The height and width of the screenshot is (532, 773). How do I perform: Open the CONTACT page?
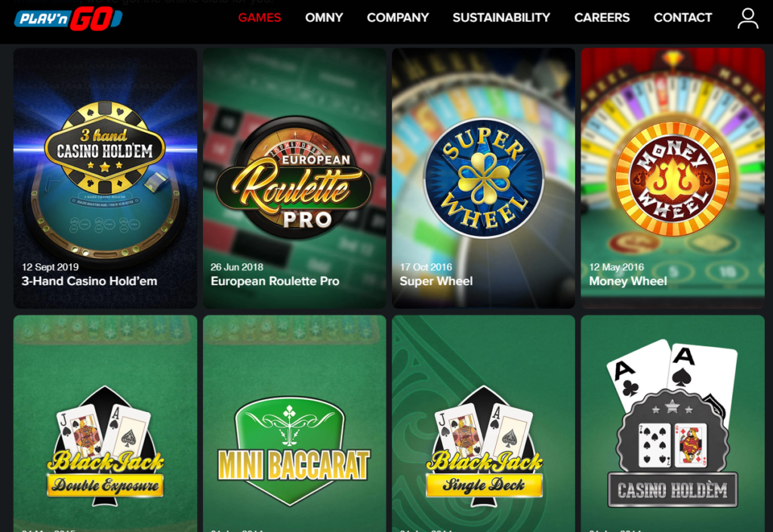(682, 18)
